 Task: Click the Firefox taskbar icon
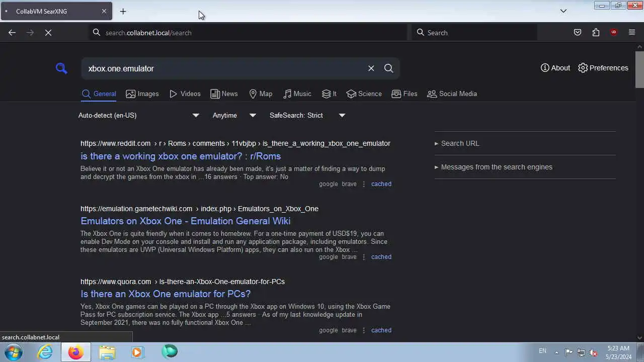point(76,352)
